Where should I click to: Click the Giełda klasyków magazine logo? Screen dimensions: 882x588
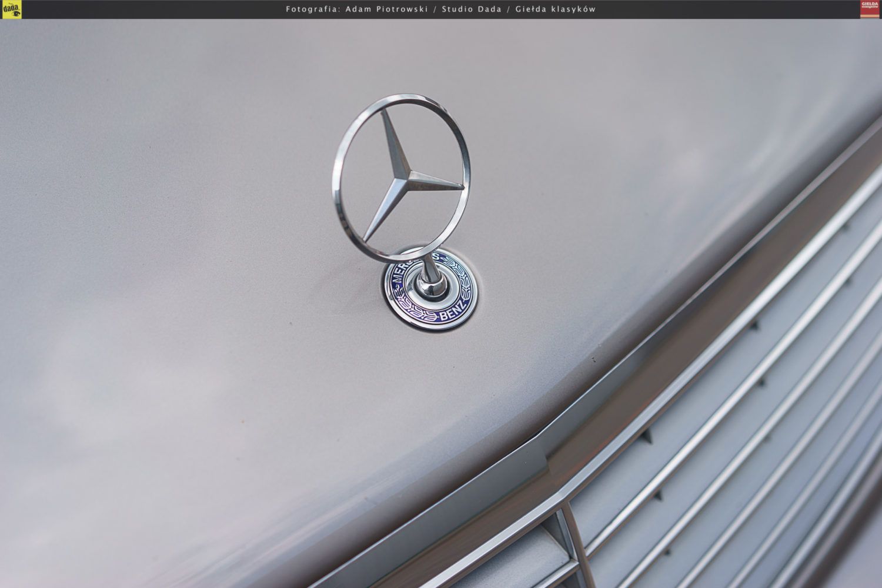click(870, 9)
